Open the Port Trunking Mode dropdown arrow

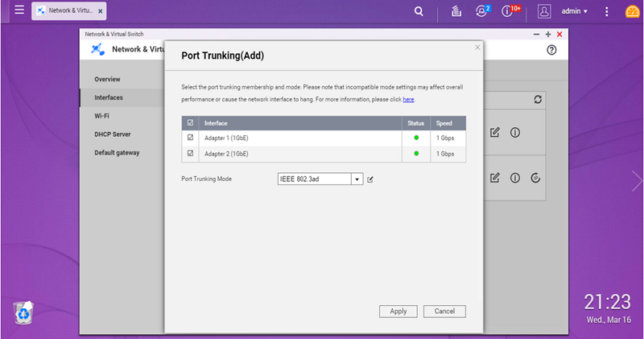357,179
